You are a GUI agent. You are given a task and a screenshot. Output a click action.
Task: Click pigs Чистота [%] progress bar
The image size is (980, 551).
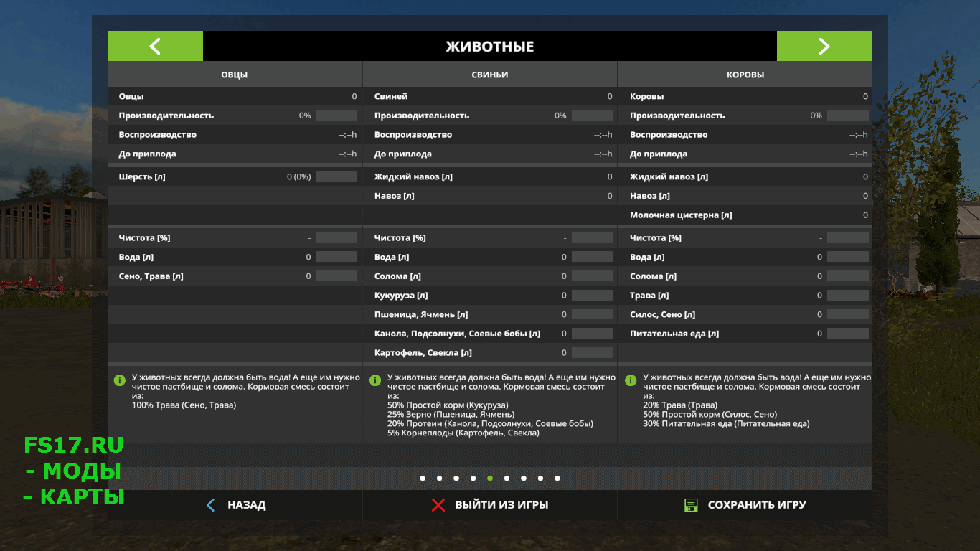pyautogui.click(x=593, y=238)
